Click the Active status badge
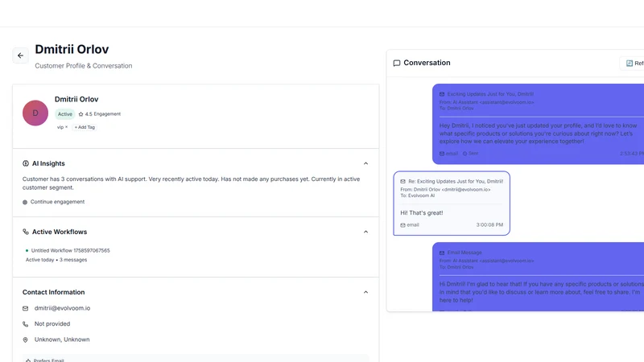Screen dimensions: 644x362 (65, 114)
